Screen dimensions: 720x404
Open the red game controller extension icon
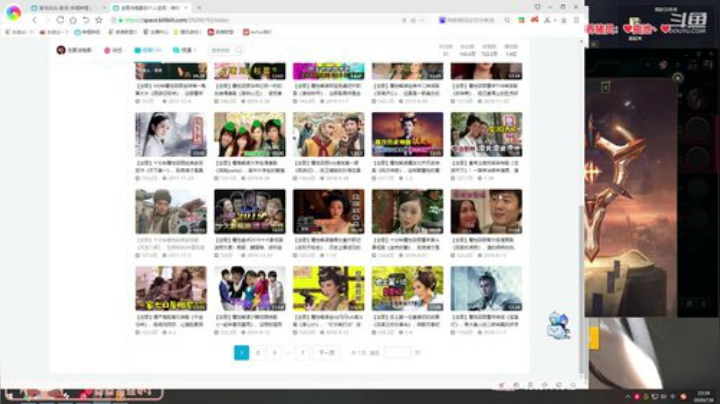click(x=534, y=20)
